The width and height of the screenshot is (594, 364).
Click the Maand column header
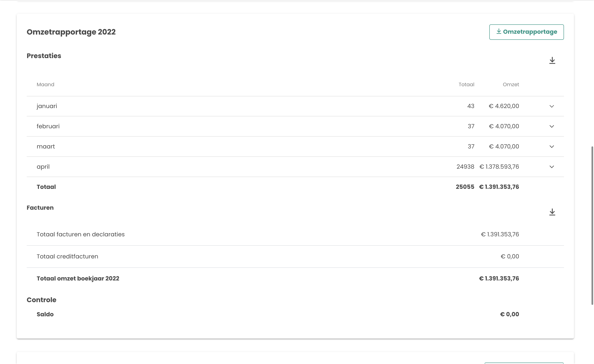(45, 85)
